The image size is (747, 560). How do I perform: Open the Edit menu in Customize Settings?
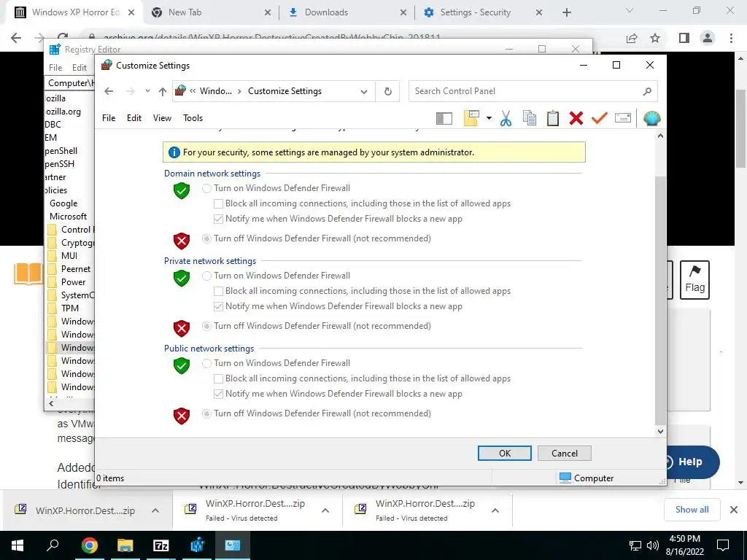click(134, 118)
